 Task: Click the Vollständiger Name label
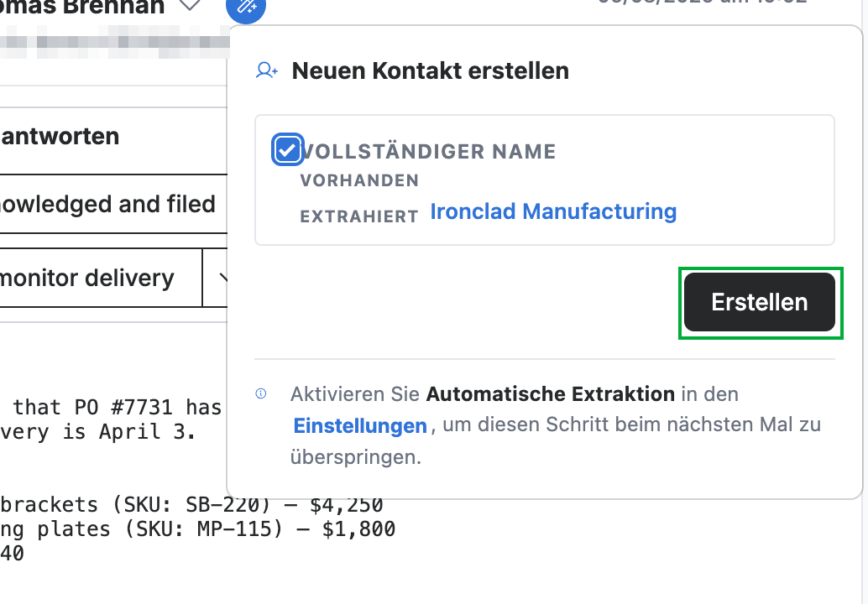[428, 152]
